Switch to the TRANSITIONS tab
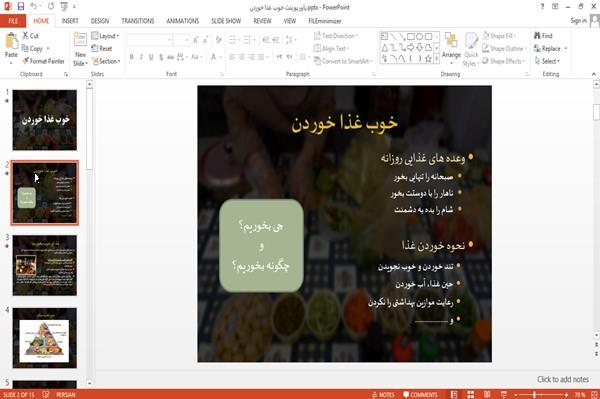The height and width of the screenshot is (399, 600). tap(138, 21)
